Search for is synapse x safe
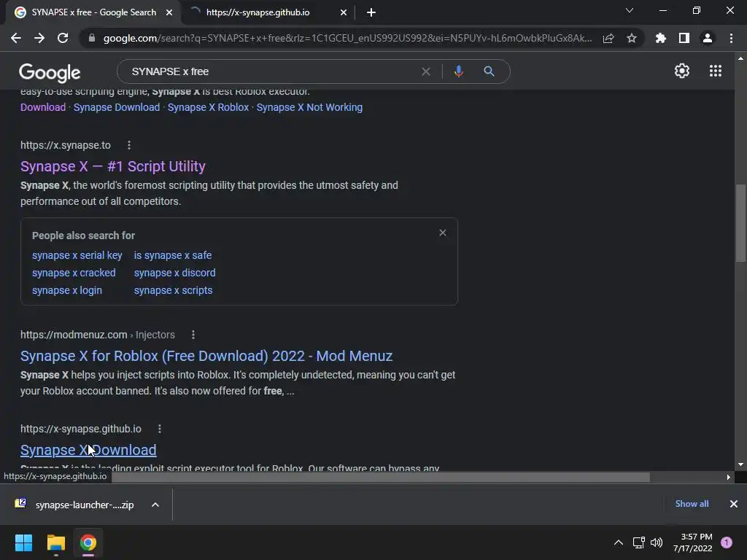Viewport: 747px width, 560px height. (173, 255)
